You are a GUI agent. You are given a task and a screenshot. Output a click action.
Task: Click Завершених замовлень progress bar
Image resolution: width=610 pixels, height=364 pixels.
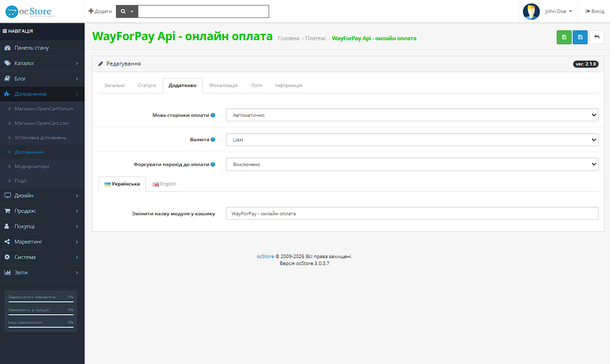click(x=41, y=301)
